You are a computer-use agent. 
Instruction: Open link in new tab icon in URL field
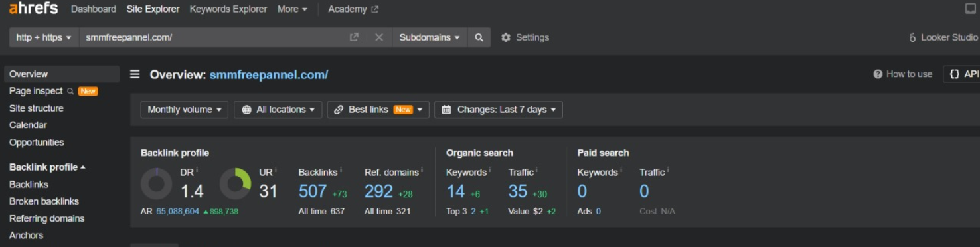click(x=354, y=37)
